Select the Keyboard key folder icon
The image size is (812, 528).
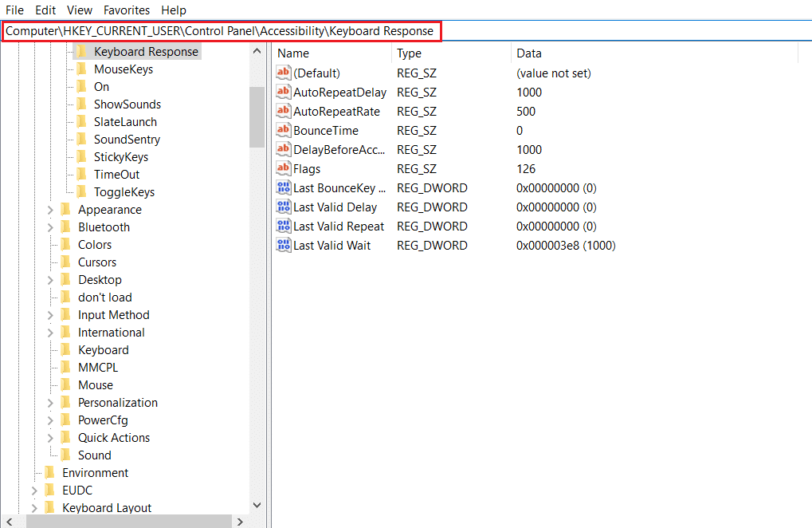tap(65, 350)
